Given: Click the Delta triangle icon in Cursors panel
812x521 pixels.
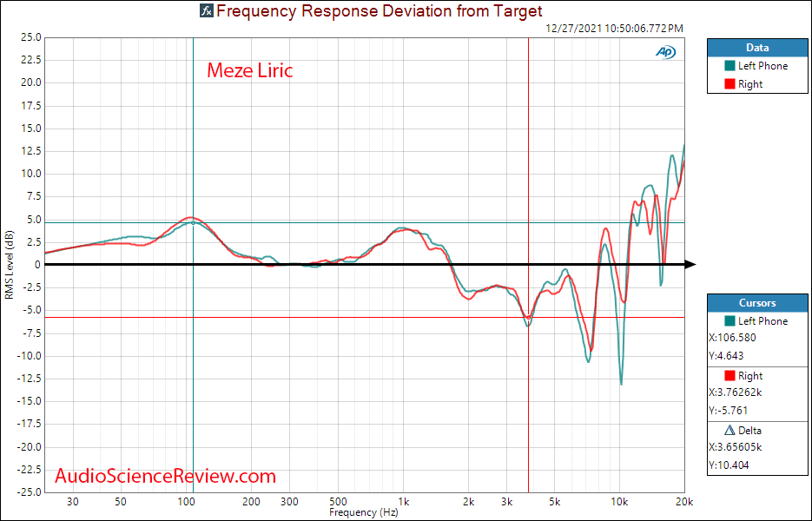Looking at the screenshot, I should [729, 431].
